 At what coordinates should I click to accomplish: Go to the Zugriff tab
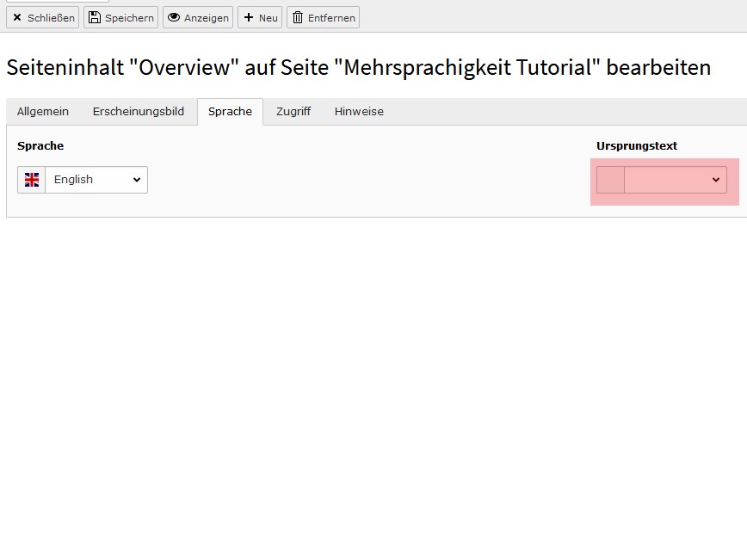pyautogui.click(x=293, y=112)
